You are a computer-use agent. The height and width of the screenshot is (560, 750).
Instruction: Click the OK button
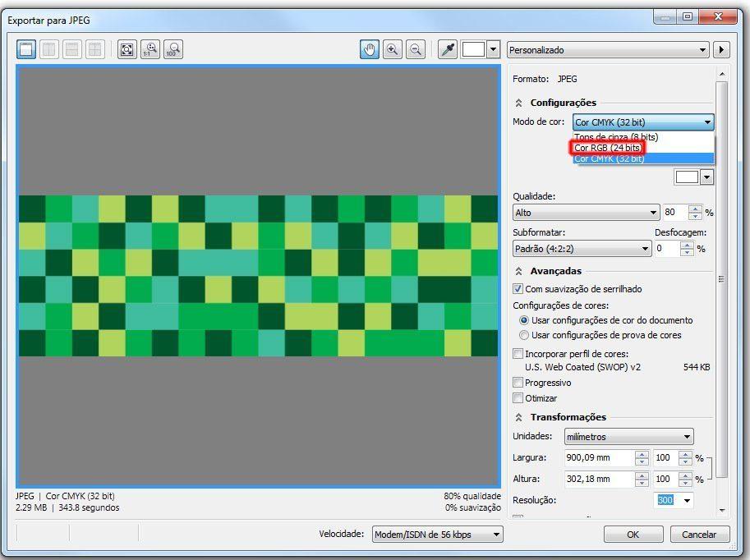click(633, 535)
